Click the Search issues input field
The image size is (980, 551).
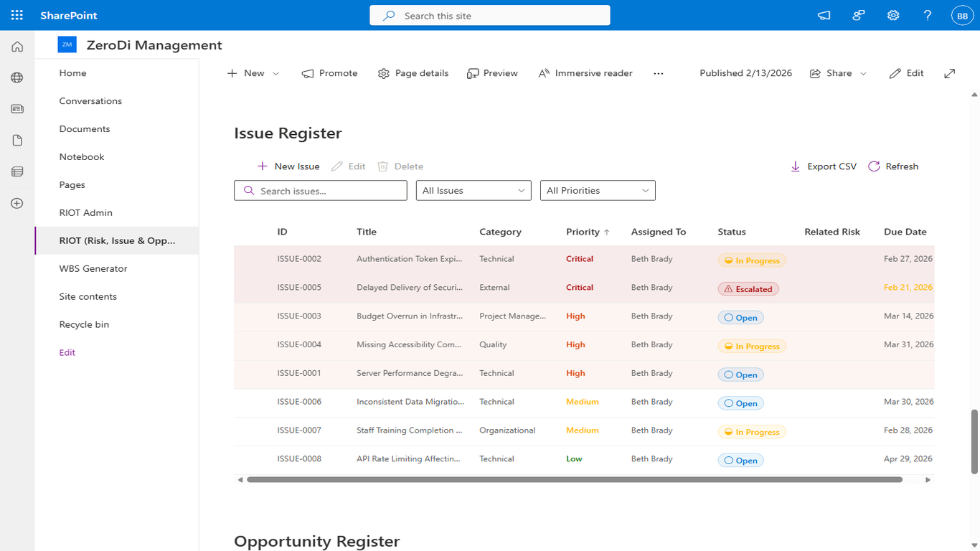point(320,190)
